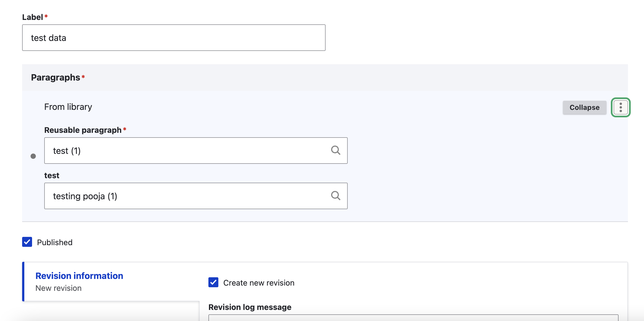Switch to the Revision information tab

(x=79, y=276)
